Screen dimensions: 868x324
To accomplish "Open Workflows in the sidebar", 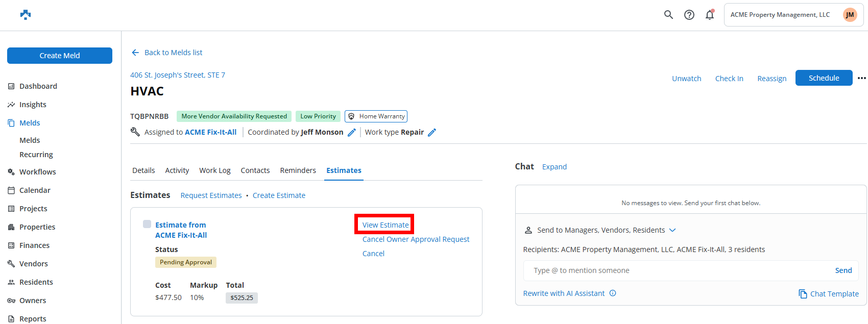I will pyautogui.click(x=37, y=172).
